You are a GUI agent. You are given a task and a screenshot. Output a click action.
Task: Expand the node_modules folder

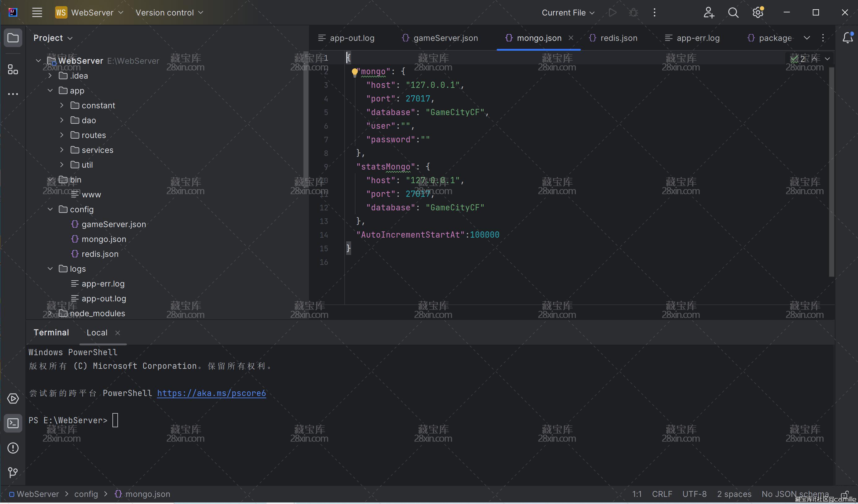[50, 313]
